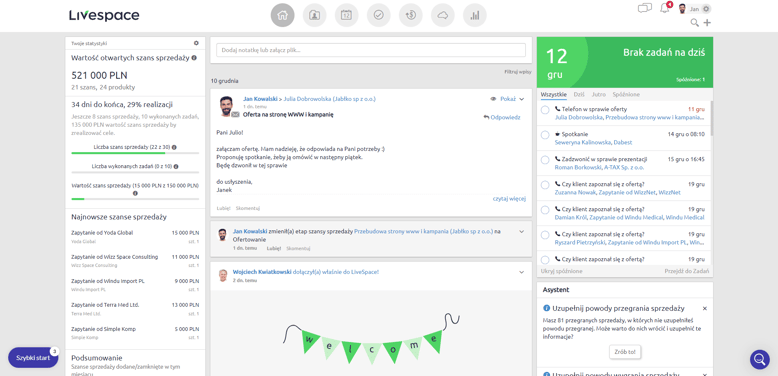
Task: Click the Jan profile avatar in header
Action: coord(682,8)
